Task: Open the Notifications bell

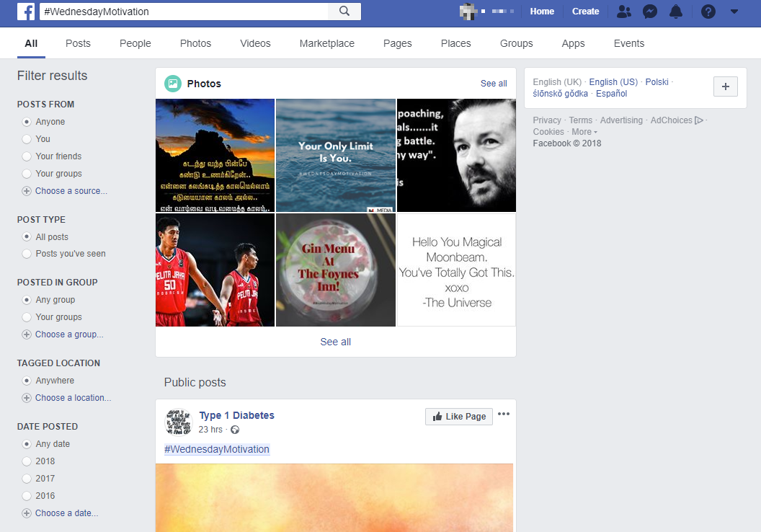Action: point(676,12)
